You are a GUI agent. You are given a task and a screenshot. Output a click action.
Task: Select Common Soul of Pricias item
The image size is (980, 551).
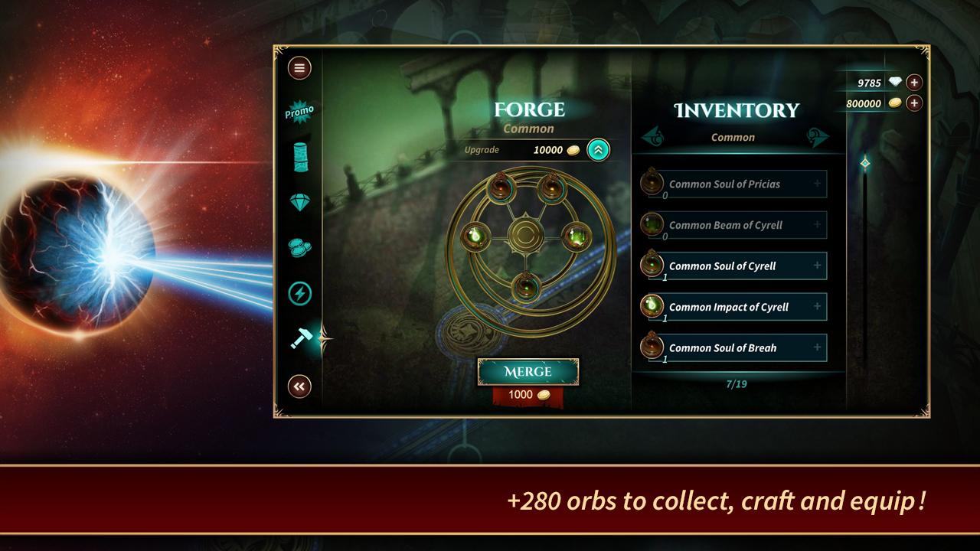click(733, 184)
